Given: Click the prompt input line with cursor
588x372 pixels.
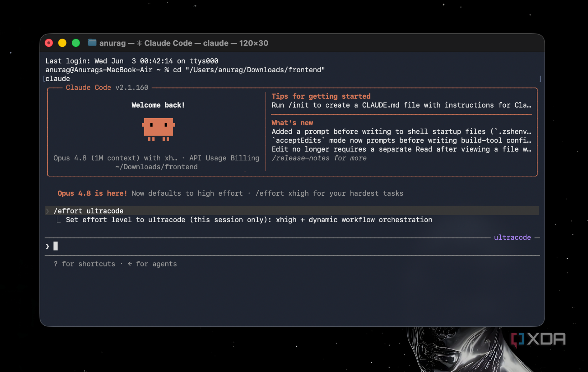Looking at the screenshot, I should 292,246.
